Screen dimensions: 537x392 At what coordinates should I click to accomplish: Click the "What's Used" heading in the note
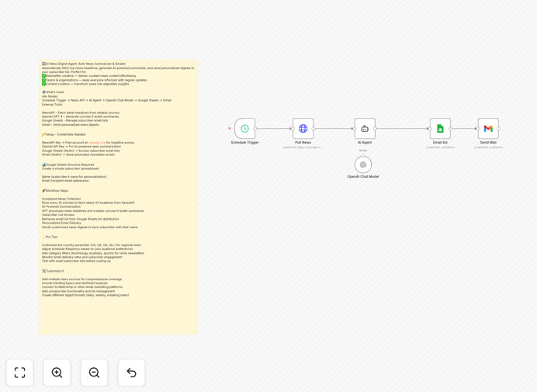click(x=53, y=92)
